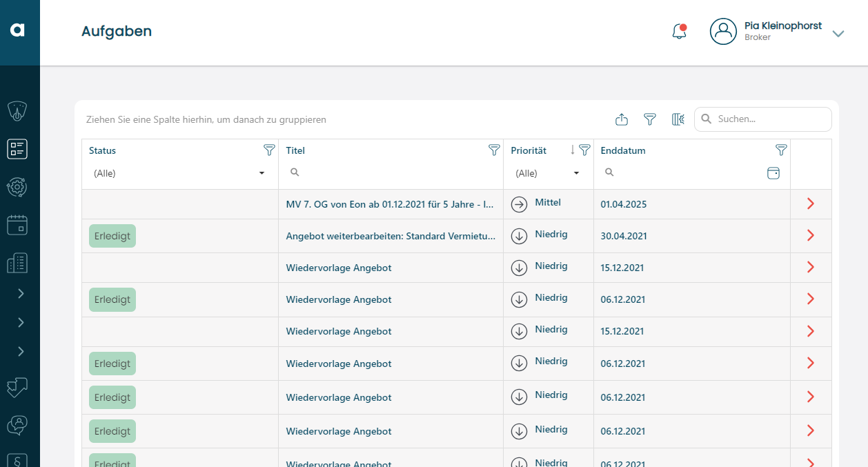Click the Aufgaben page title
Image resolution: width=868 pixels, height=467 pixels.
click(117, 31)
